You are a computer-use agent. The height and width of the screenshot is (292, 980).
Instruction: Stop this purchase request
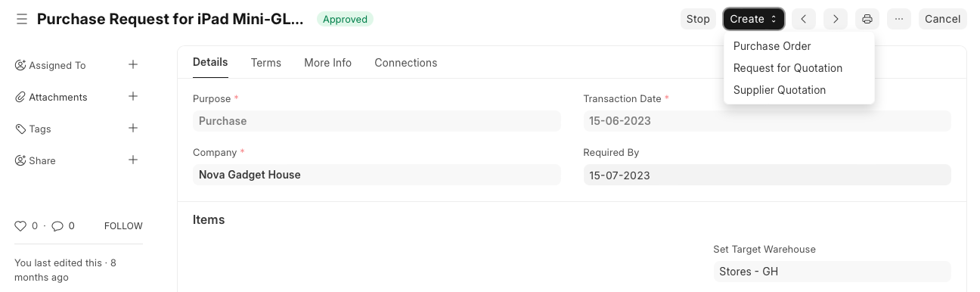point(698,19)
